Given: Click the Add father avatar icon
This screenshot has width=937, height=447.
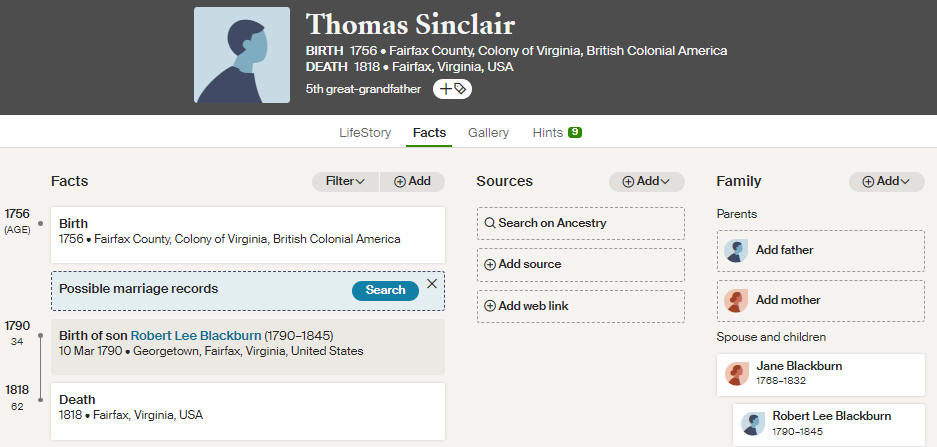Looking at the screenshot, I should pos(736,250).
